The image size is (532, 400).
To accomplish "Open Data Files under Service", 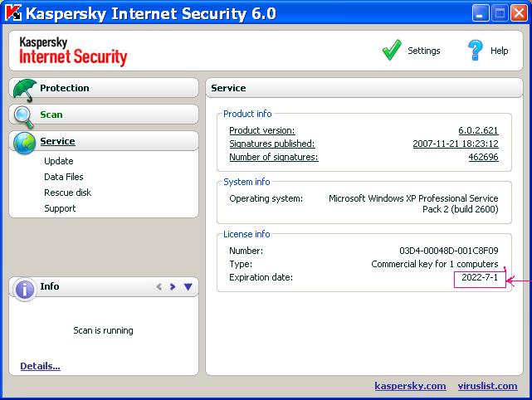I will click(x=64, y=177).
